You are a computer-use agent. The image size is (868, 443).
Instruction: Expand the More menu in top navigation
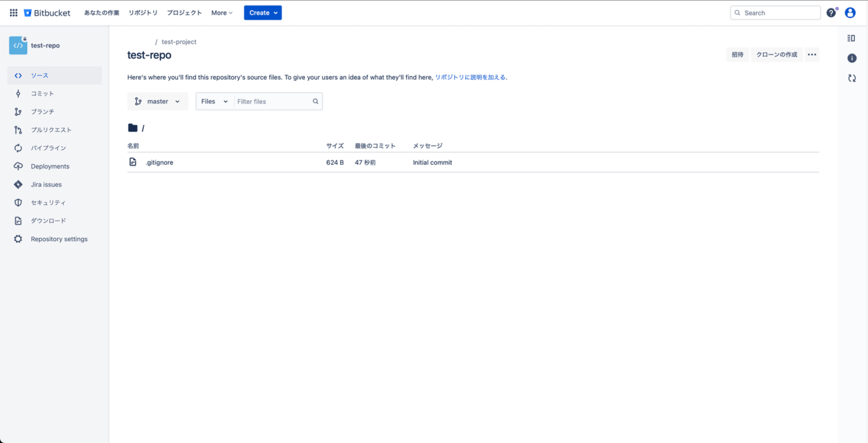[x=221, y=12]
